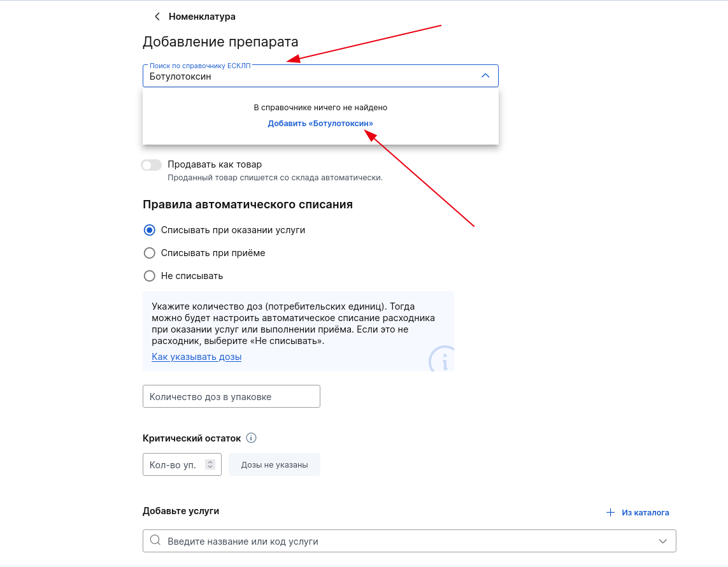Click the Номенклатура breadcrumb title
The width and height of the screenshot is (728, 567).
coord(202,17)
